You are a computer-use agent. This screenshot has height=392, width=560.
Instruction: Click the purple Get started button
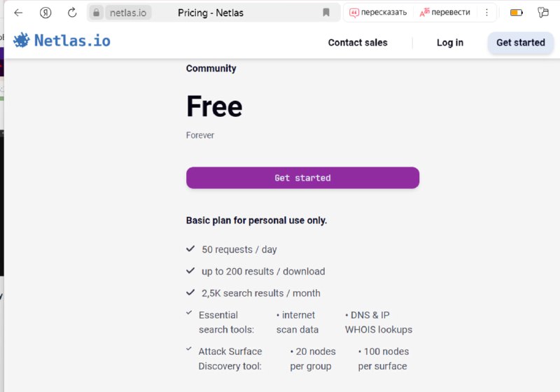[x=302, y=178]
